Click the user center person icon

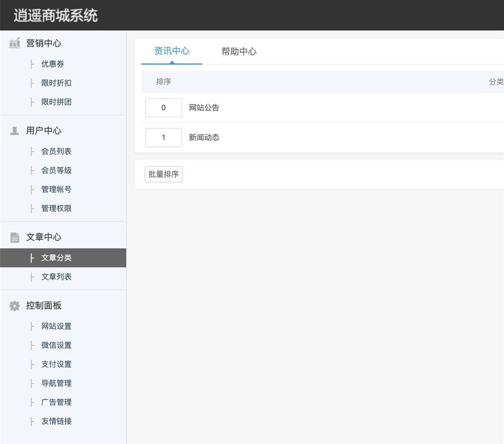[x=14, y=131]
